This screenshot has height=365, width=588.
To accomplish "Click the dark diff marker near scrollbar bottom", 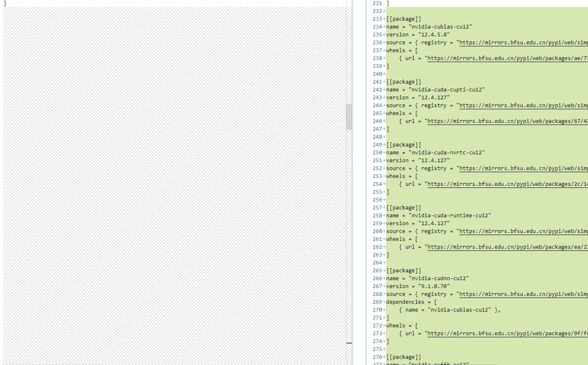I will 349,343.
